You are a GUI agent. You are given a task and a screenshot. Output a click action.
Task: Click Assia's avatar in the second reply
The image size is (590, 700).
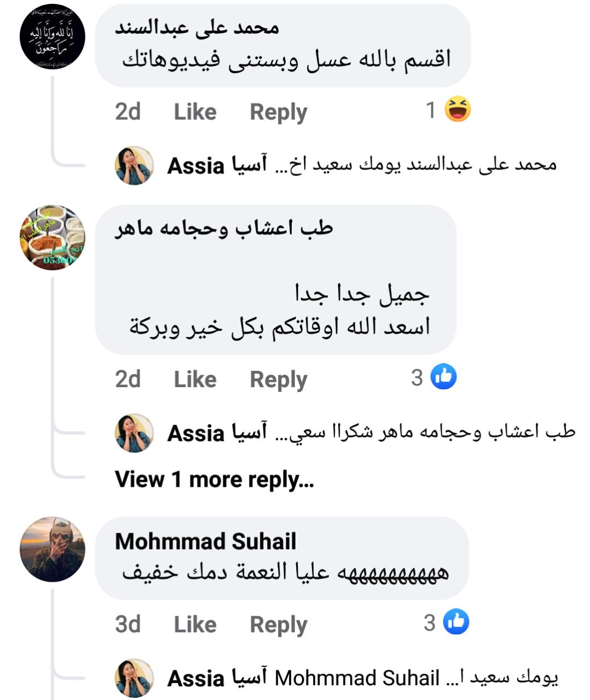coord(134,433)
